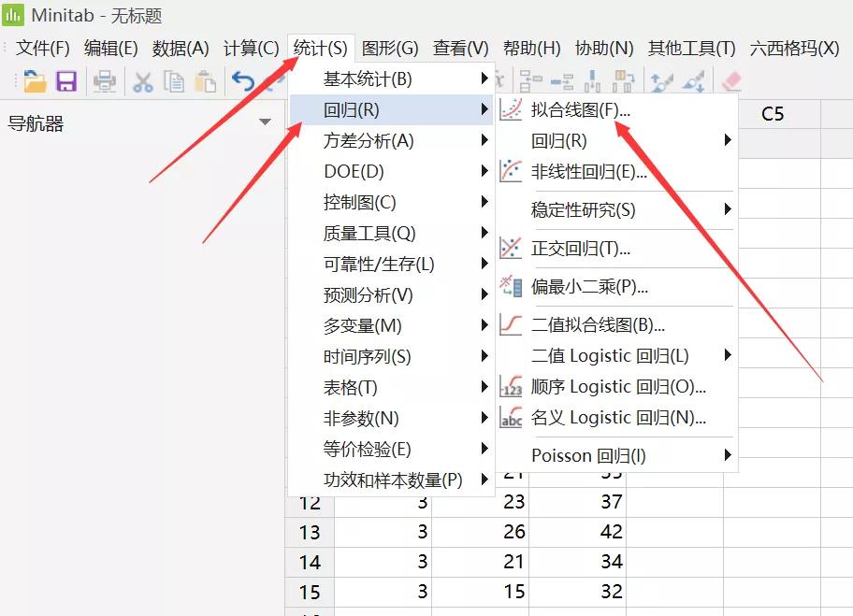Expand the 方差分析(A) submenu
The height and width of the screenshot is (616, 853).
[x=391, y=141]
